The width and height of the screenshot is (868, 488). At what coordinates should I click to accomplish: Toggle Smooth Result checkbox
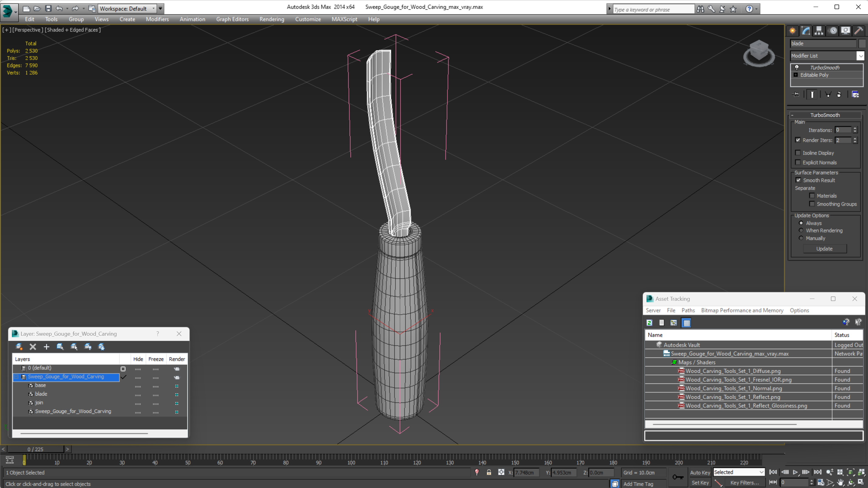(798, 180)
